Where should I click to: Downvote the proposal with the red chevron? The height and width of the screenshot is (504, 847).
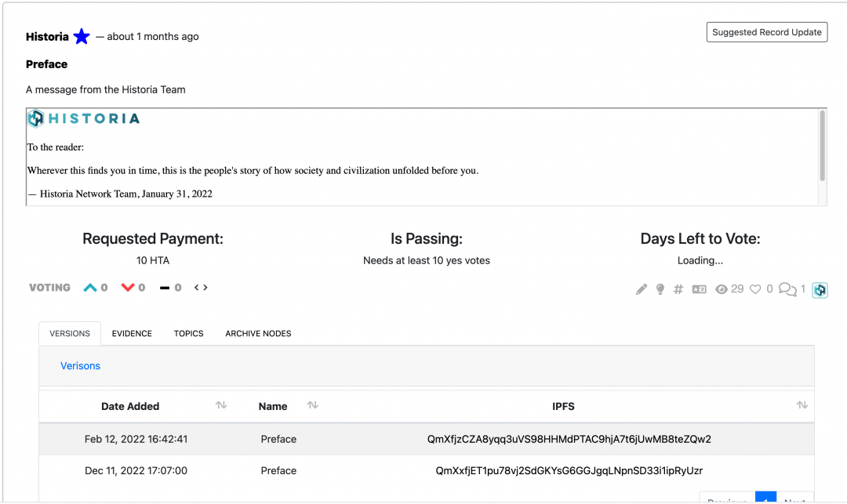pos(128,288)
